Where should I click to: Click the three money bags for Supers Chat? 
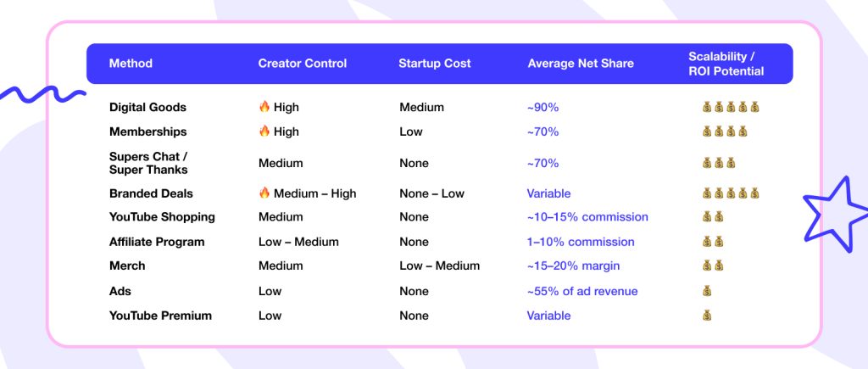[x=719, y=163]
